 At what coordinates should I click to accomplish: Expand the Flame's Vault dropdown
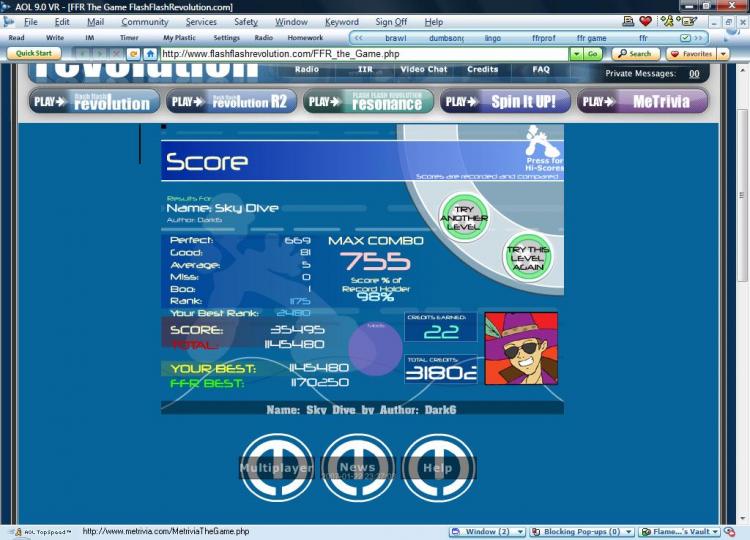click(715, 531)
